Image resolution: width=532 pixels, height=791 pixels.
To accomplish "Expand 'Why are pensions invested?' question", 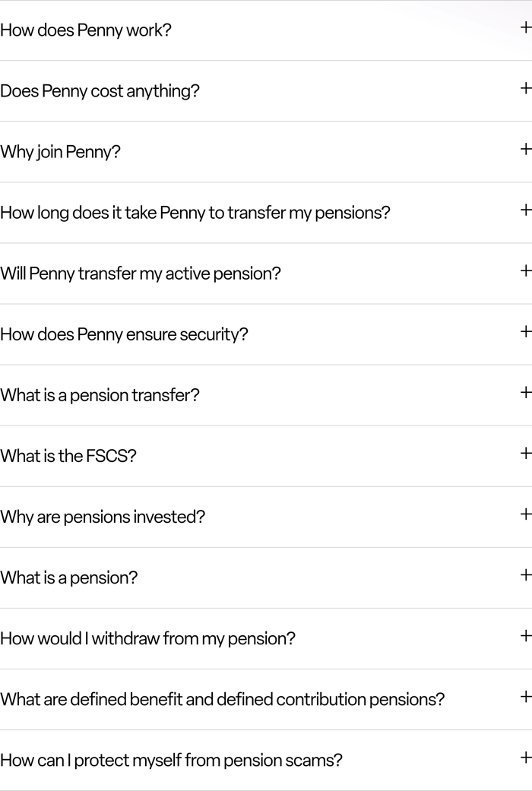I will click(525, 514).
